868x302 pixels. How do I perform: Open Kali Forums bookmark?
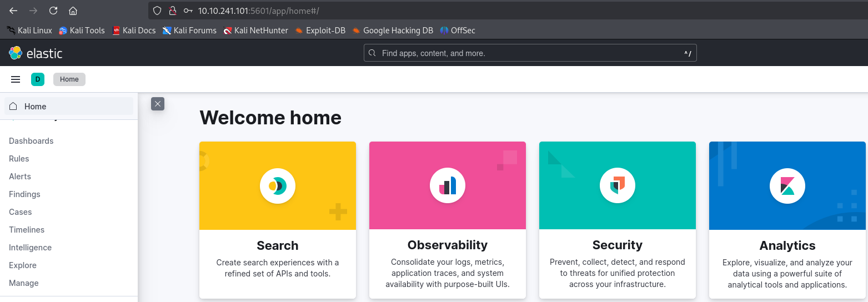pos(189,31)
